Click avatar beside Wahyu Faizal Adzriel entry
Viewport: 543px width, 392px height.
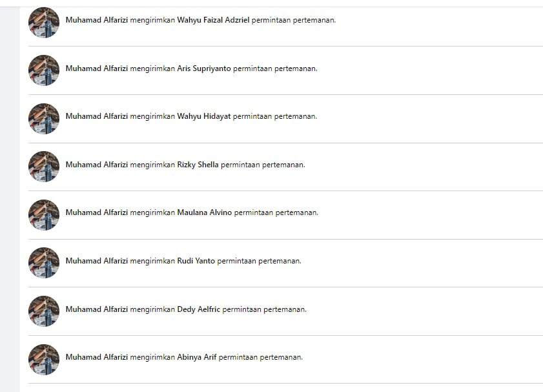pyautogui.click(x=44, y=23)
